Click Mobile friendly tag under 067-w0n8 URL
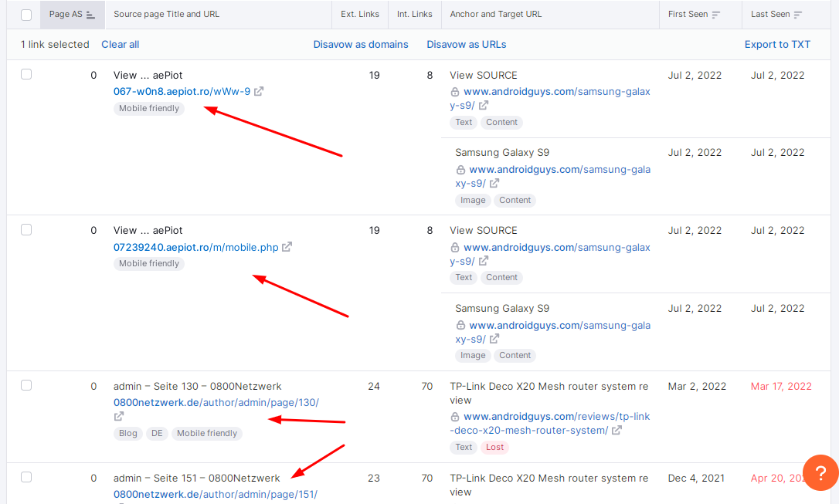The height and width of the screenshot is (504, 839). [x=149, y=109]
